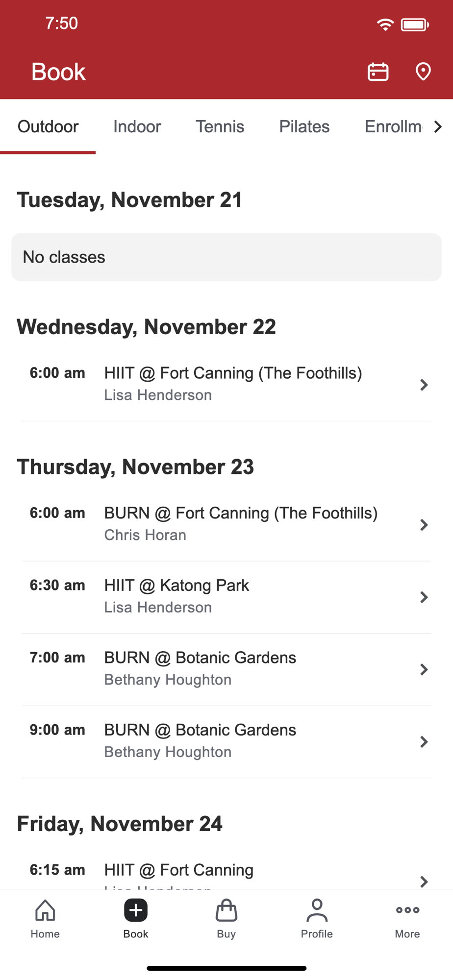The width and height of the screenshot is (453, 980).
Task: Expand 6:30 am HIIT Katong Park chevron
Action: click(x=424, y=597)
